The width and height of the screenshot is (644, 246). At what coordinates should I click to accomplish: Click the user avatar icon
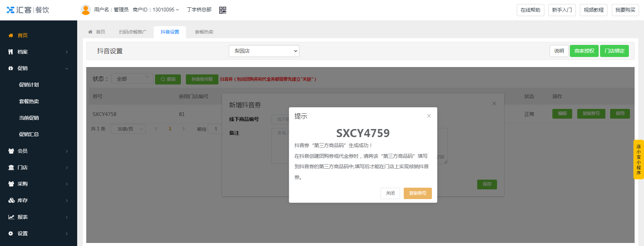pyautogui.click(x=86, y=10)
